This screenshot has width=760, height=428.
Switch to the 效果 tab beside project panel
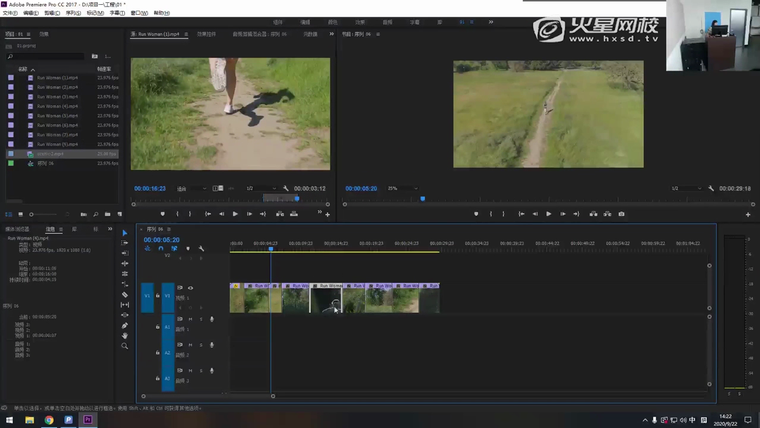(43, 34)
